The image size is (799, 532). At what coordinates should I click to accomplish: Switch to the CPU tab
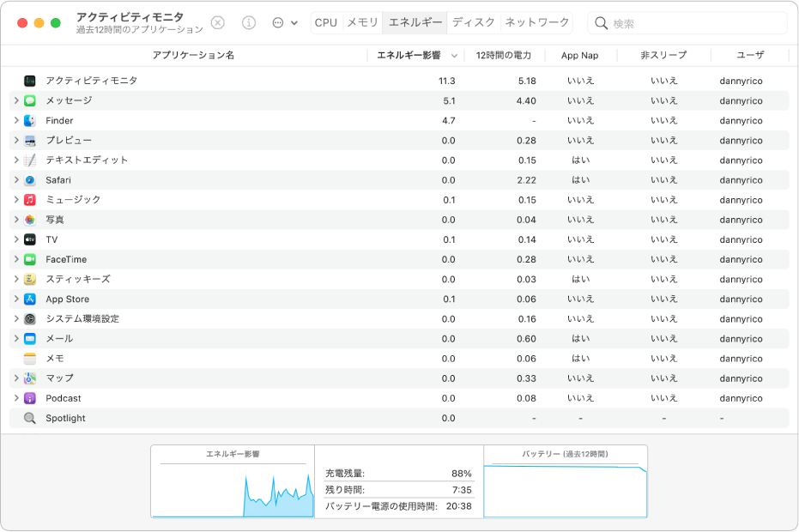[x=326, y=23]
